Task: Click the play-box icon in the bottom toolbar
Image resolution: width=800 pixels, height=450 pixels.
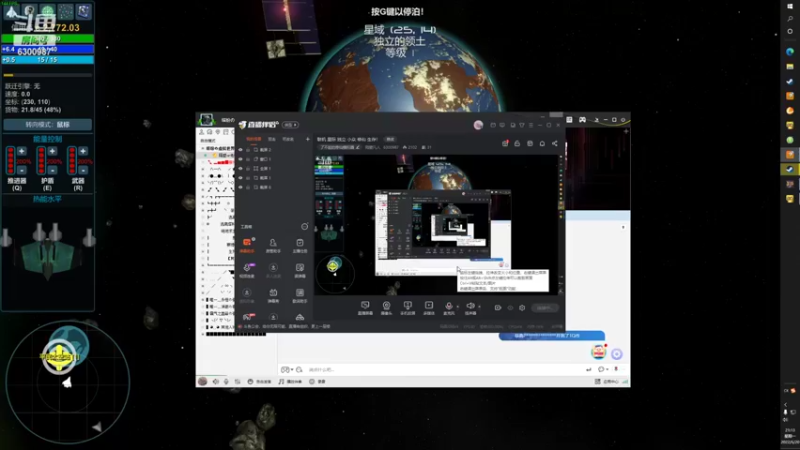Action: click(x=429, y=308)
